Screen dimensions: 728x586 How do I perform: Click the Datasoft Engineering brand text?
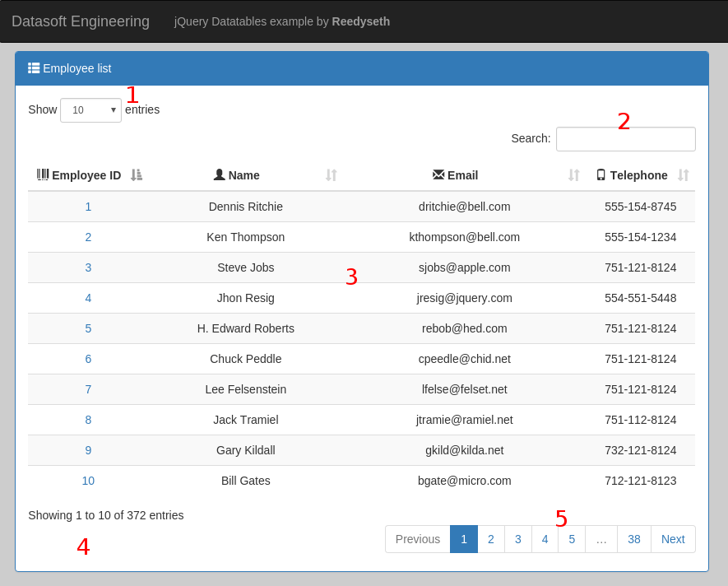80,21
